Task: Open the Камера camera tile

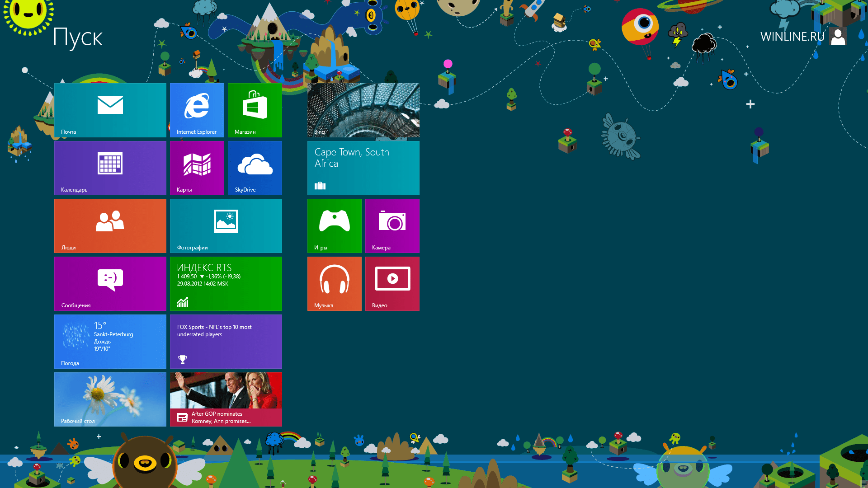Action: click(x=392, y=226)
